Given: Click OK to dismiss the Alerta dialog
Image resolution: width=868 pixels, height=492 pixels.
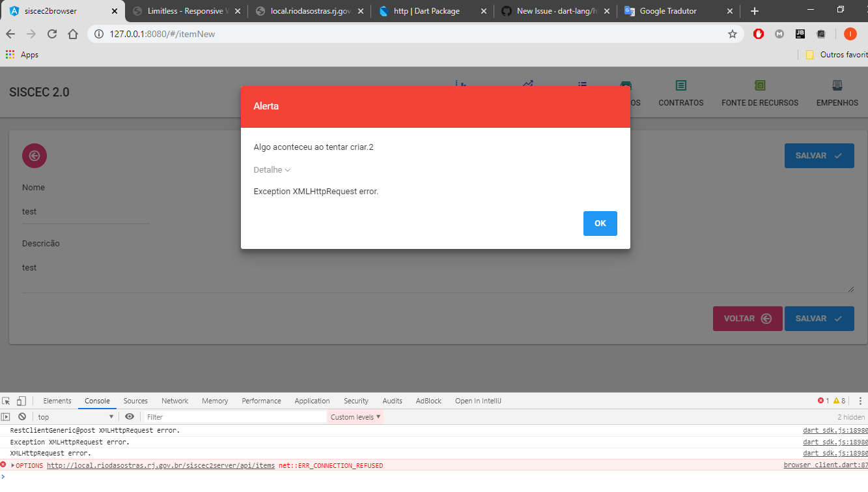Looking at the screenshot, I should pos(600,223).
